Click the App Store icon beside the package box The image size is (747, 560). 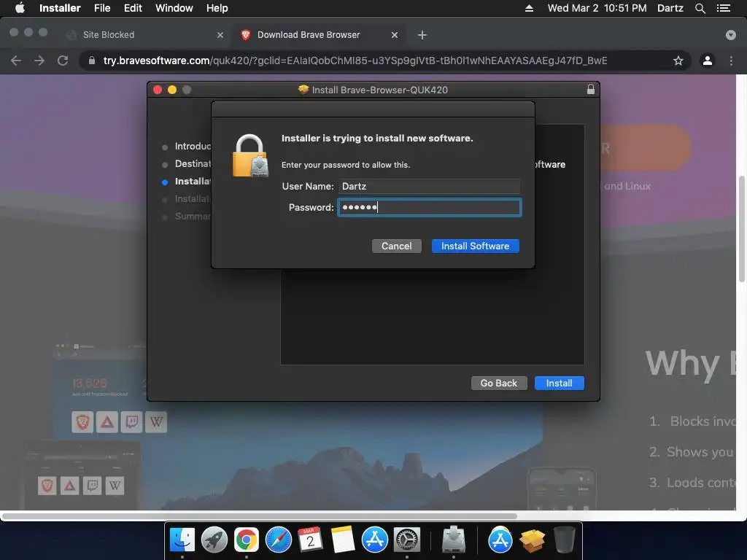500,540
